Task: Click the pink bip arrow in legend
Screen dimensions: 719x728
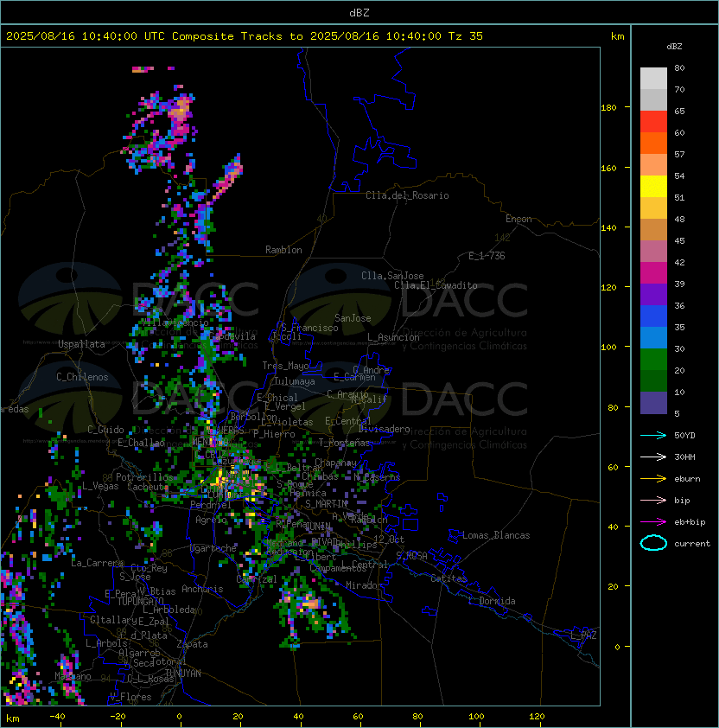Action: (x=653, y=501)
